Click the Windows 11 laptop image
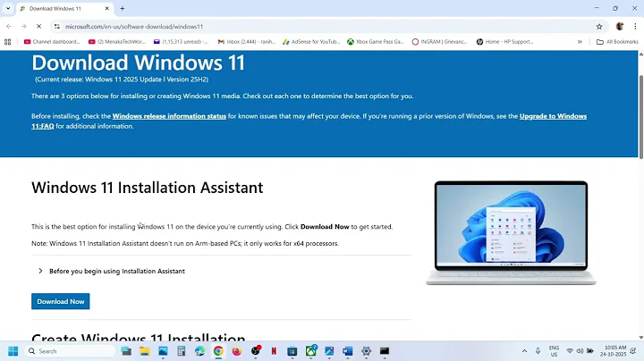Viewport: 644px width, 361px height. point(511,232)
